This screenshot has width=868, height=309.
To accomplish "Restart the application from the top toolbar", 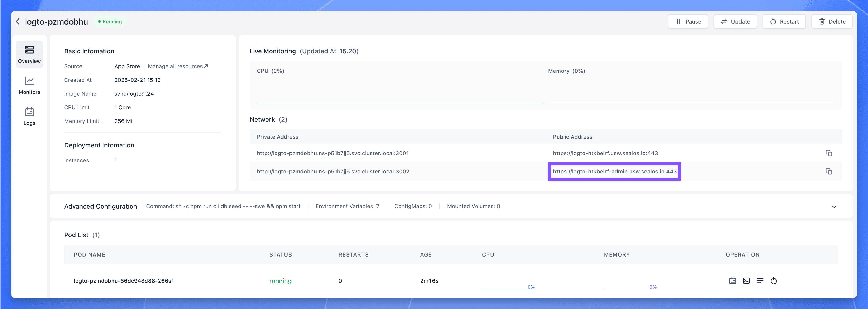I will point(784,21).
